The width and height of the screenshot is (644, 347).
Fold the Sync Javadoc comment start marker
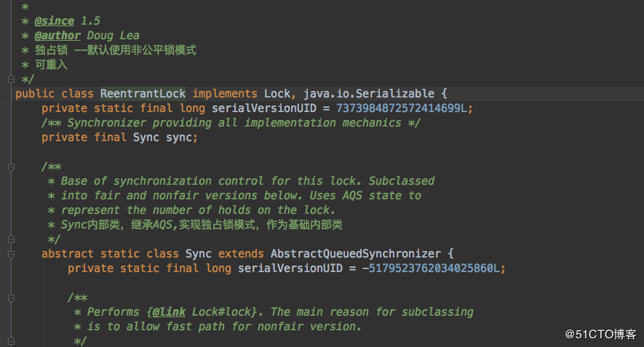click(10, 167)
